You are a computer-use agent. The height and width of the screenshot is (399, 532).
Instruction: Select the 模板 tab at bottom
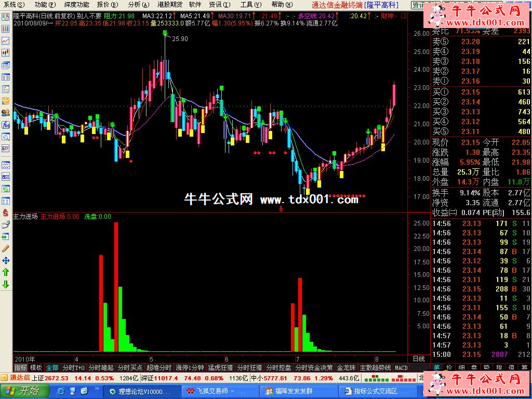coord(36,368)
